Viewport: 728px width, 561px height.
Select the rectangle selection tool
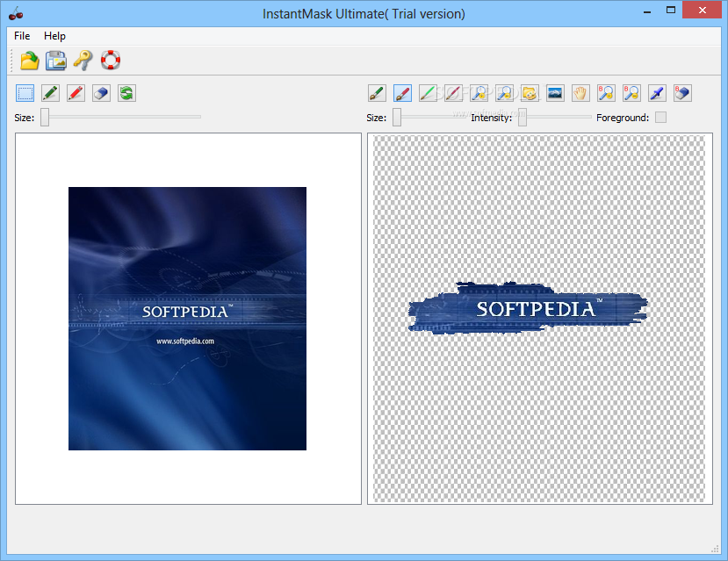[x=25, y=93]
